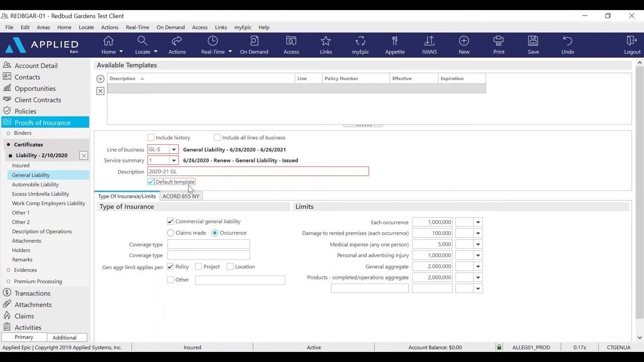
Task: Go to Policies in the sidebar
Action: [x=25, y=111]
